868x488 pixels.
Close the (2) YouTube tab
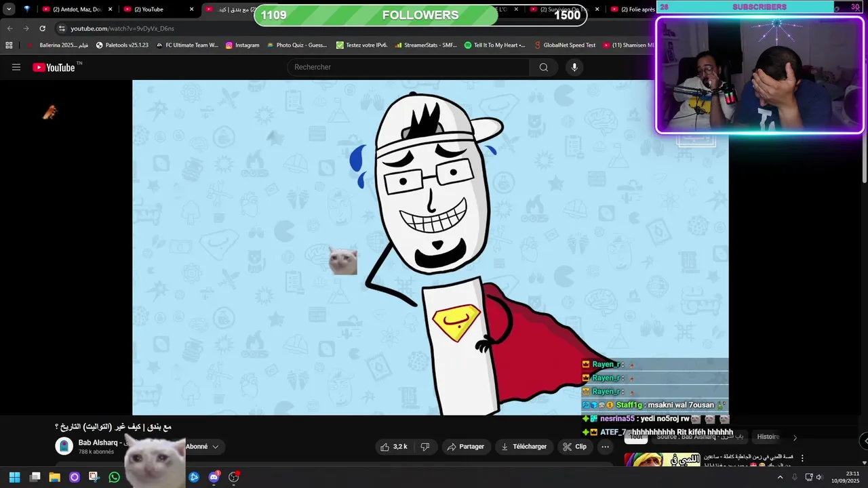coord(191,9)
